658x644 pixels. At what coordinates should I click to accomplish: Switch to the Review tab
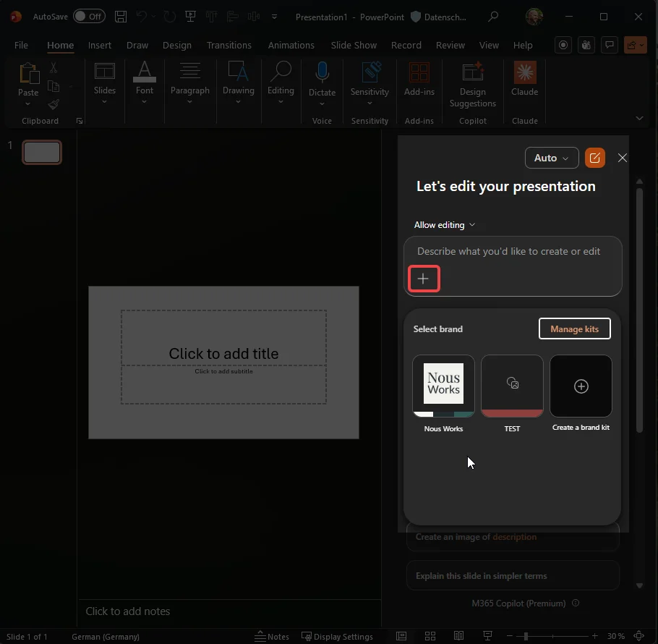(450, 45)
